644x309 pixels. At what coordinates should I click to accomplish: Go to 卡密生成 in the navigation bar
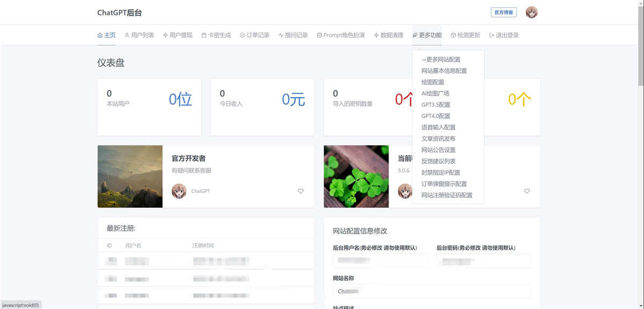216,35
